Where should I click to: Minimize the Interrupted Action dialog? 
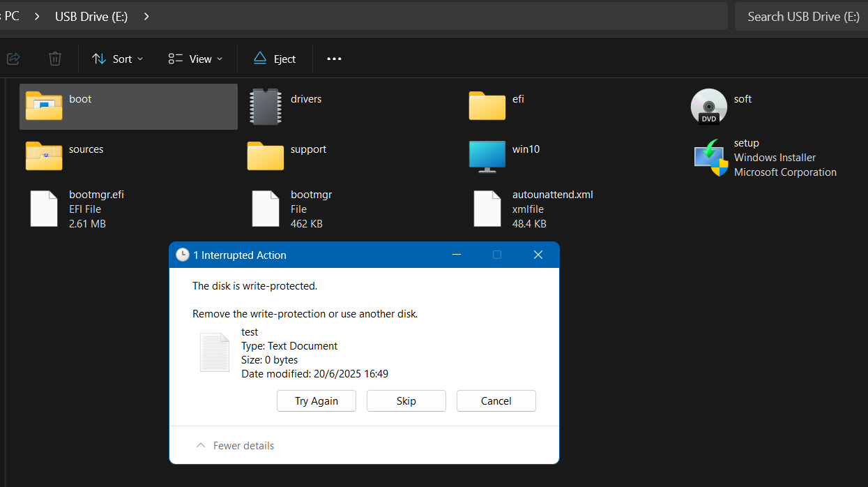tap(456, 255)
